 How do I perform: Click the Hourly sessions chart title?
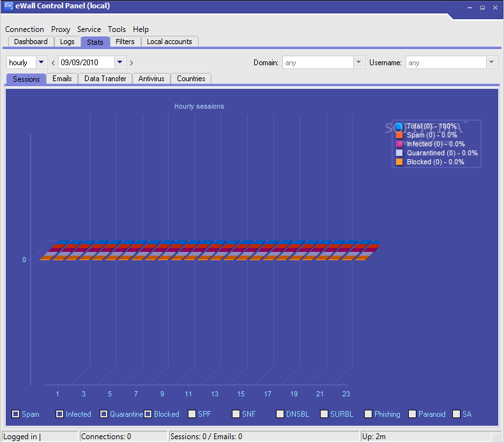point(199,107)
